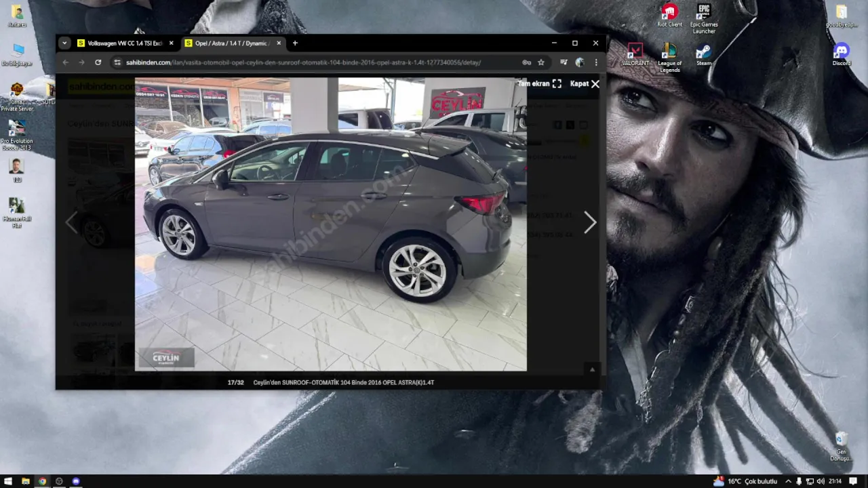Launch Riot Client from desktop
This screenshot has width=868, height=488.
(669, 16)
